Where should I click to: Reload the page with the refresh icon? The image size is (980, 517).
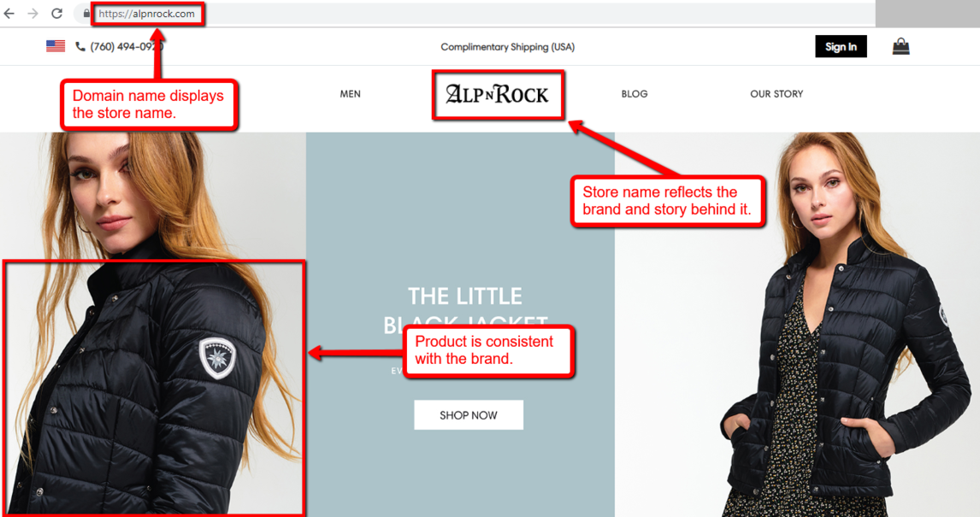pos(57,13)
